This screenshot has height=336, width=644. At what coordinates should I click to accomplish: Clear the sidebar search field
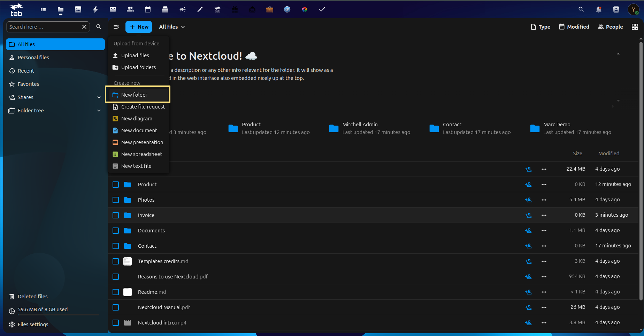point(84,27)
